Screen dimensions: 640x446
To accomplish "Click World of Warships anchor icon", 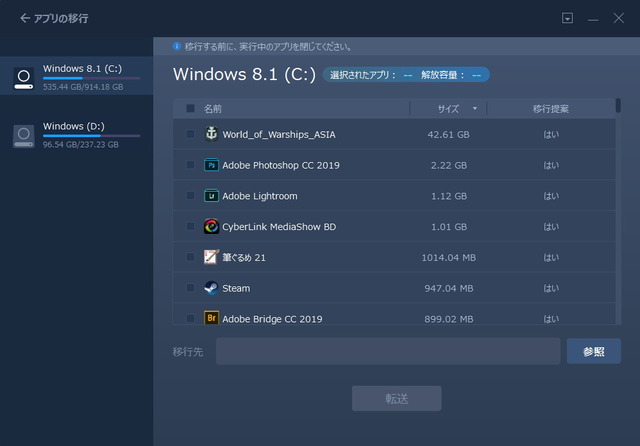I will [x=211, y=134].
